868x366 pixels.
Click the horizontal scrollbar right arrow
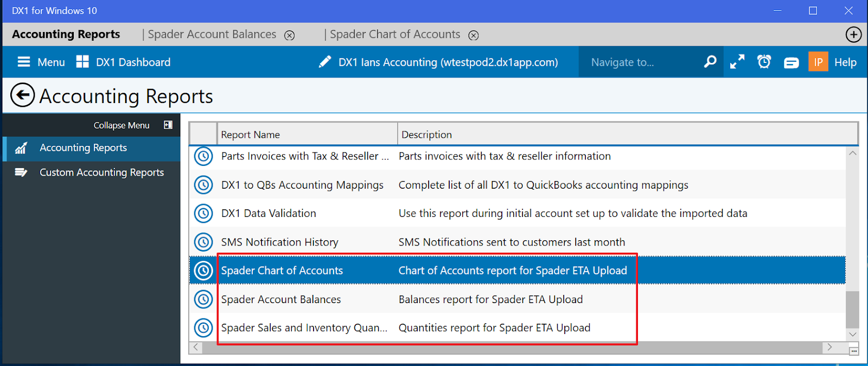coord(829,347)
